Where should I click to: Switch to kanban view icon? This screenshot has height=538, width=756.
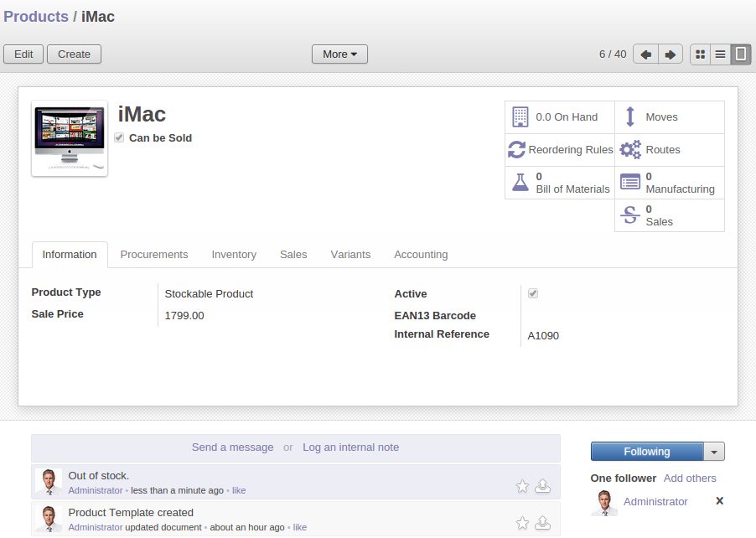[700, 54]
